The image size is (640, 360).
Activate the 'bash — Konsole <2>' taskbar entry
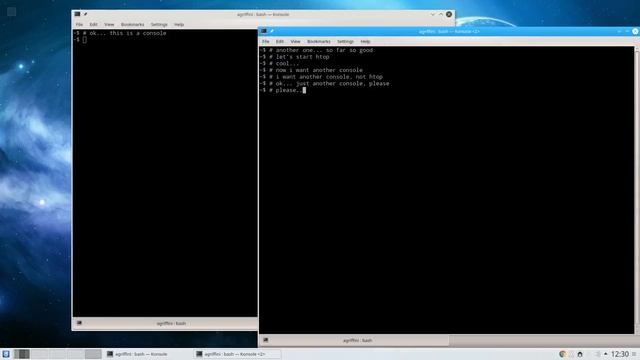237,354
